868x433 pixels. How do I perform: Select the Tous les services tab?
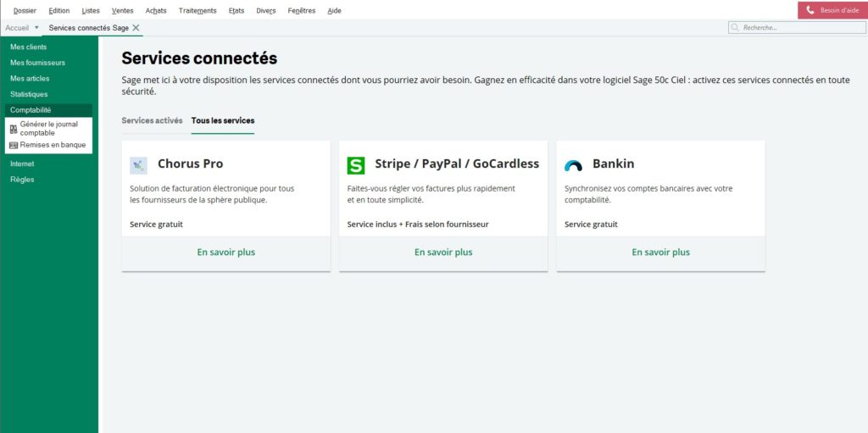point(223,120)
